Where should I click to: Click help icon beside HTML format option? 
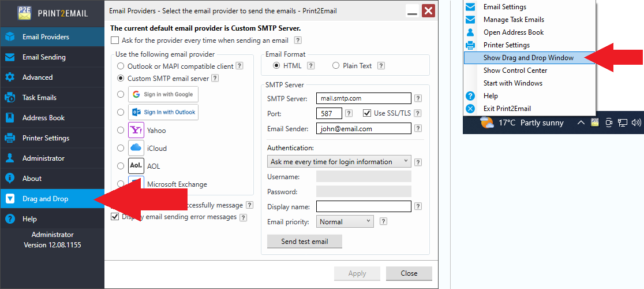pyautogui.click(x=311, y=66)
